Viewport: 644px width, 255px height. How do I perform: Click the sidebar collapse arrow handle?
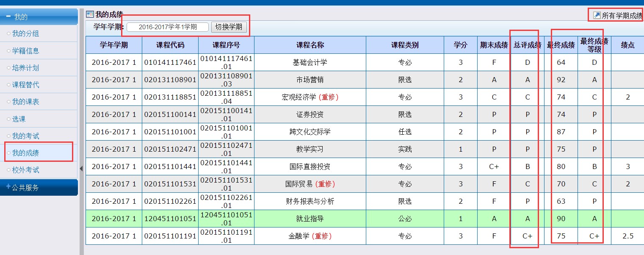81,169
